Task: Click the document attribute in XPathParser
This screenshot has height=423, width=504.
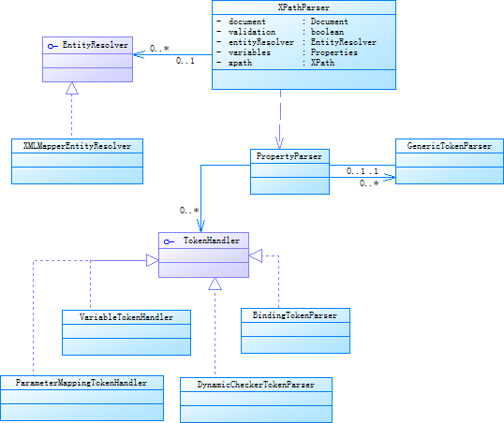Action: pyautogui.click(x=247, y=22)
